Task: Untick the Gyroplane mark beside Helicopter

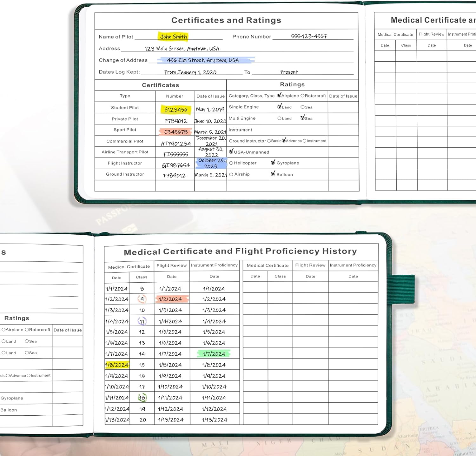Action: (273, 162)
